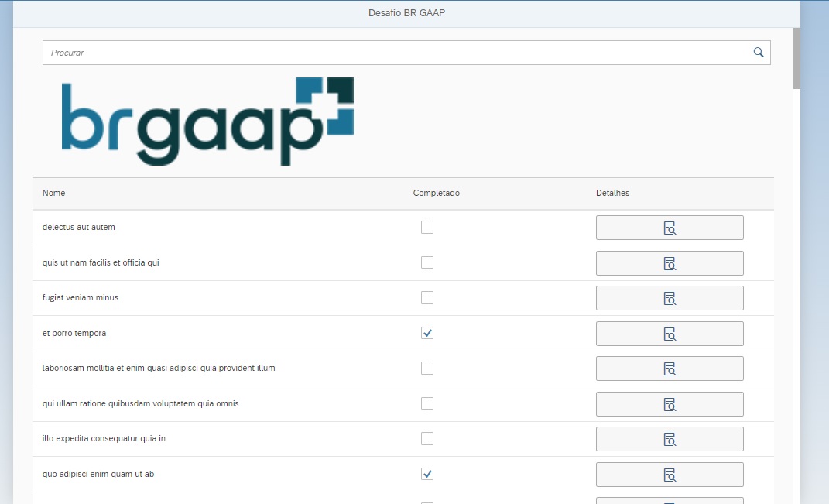This screenshot has height=504, width=829.
Task: Select 'laboriosam mollitia et enim quasi' row text
Action: click(x=159, y=368)
